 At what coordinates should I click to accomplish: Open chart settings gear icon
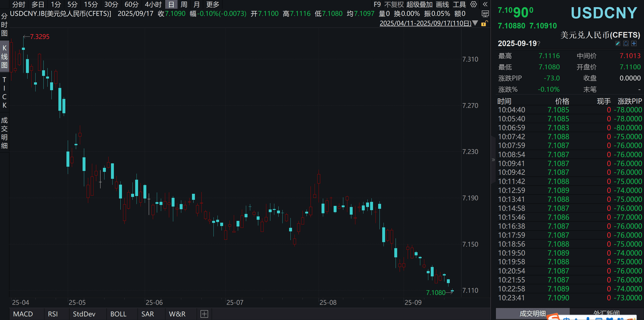473,5
